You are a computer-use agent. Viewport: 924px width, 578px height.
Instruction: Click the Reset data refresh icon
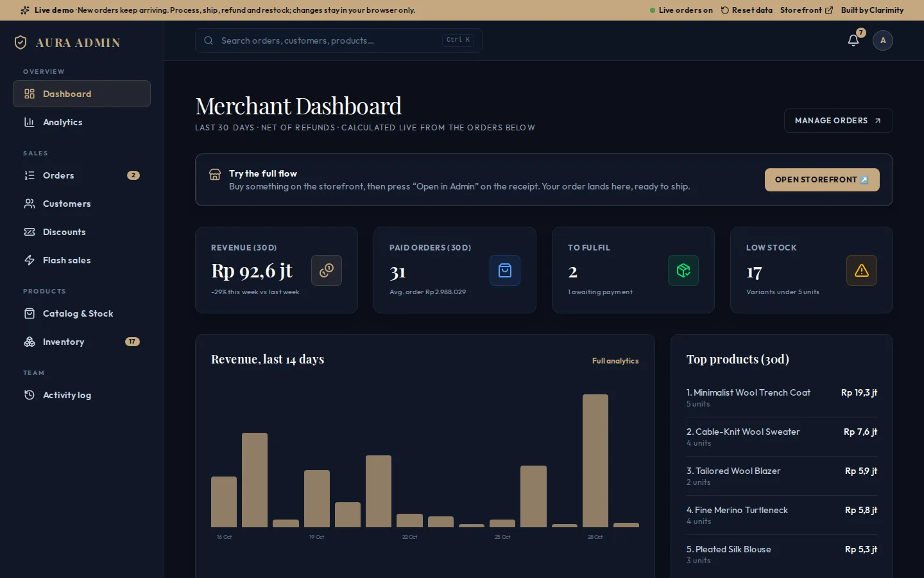tap(725, 10)
